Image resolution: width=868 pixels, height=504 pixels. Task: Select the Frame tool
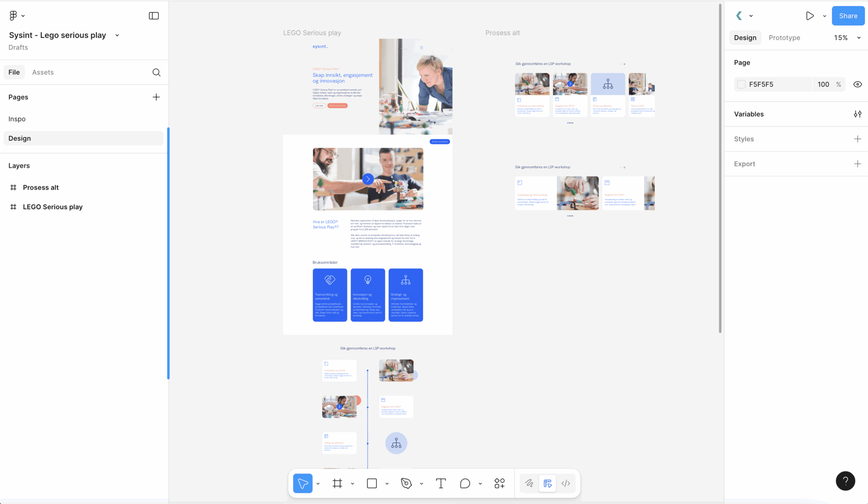click(337, 483)
